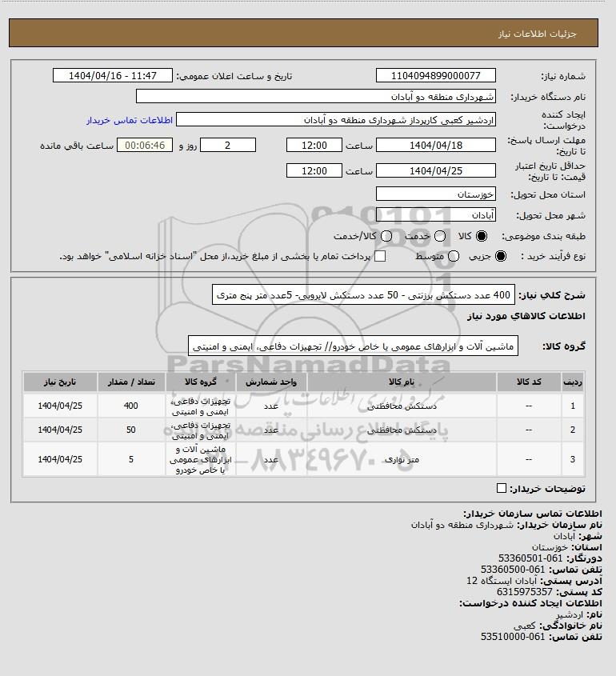Viewport: 616px width, 676px height.
Task: Click the fax number 53360501-061
Action: coord(530,558)
